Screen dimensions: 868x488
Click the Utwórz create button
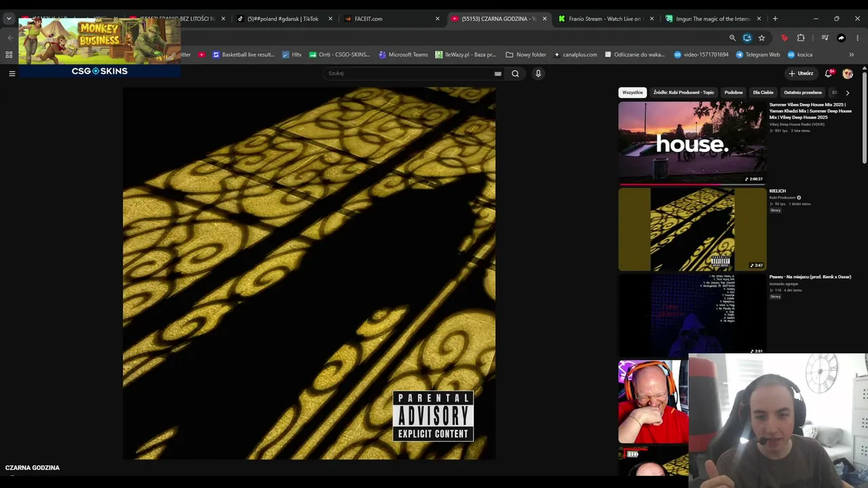801,73
